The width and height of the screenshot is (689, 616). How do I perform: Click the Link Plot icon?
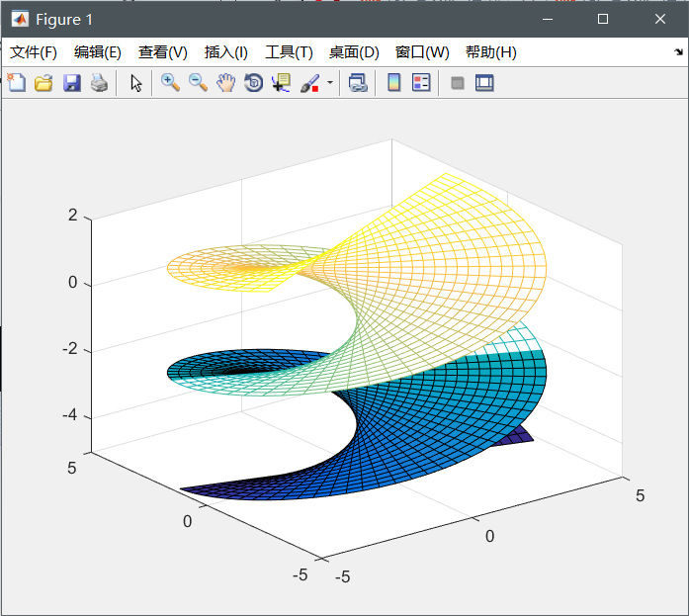tap(358, 83)
